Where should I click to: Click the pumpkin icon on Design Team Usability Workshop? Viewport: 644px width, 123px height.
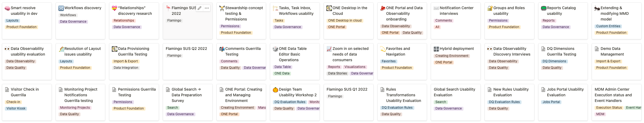[275, 90]
